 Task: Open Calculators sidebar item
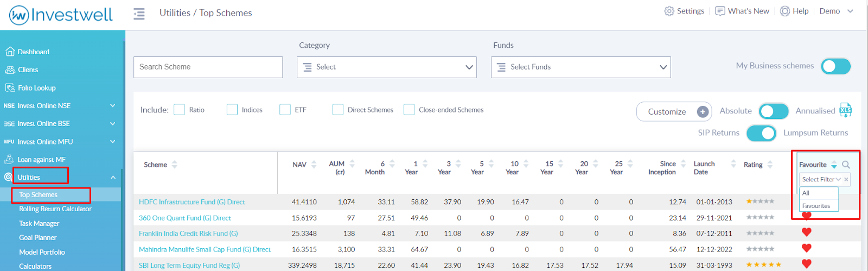[x=35, y=266]
